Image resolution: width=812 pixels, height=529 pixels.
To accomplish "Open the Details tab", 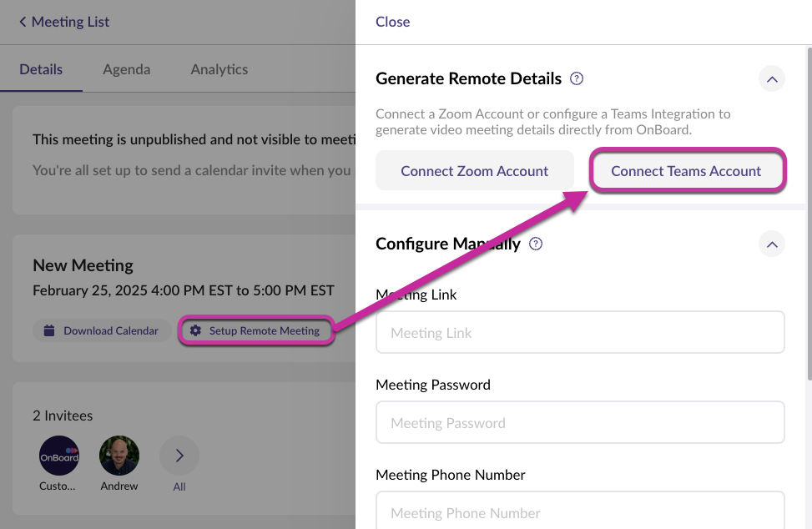I will 41,69.
